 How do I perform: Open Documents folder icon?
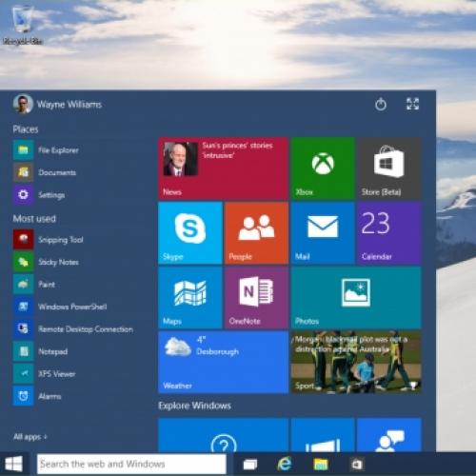click(x=23, y=172)
